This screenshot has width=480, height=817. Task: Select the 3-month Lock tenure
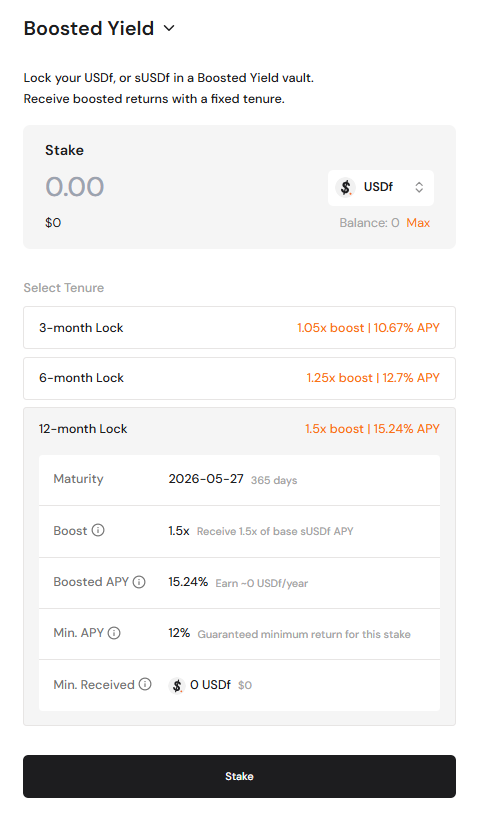239,328
